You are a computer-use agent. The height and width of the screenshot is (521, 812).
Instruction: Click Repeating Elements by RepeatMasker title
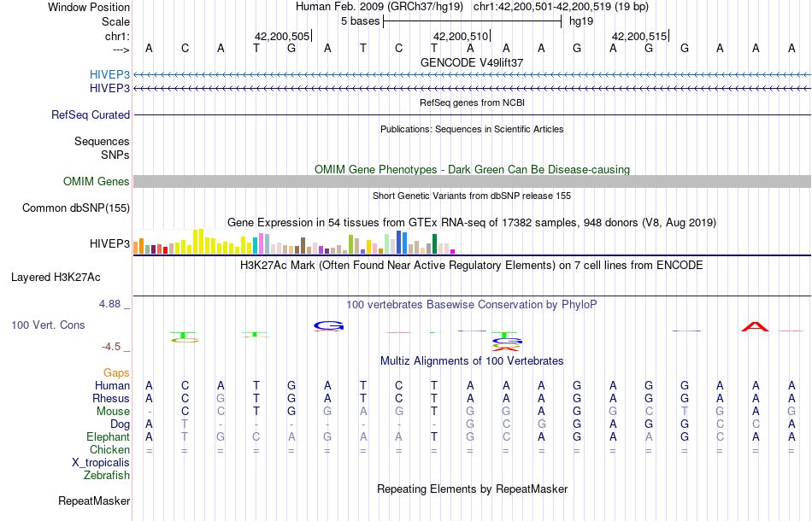472,489
